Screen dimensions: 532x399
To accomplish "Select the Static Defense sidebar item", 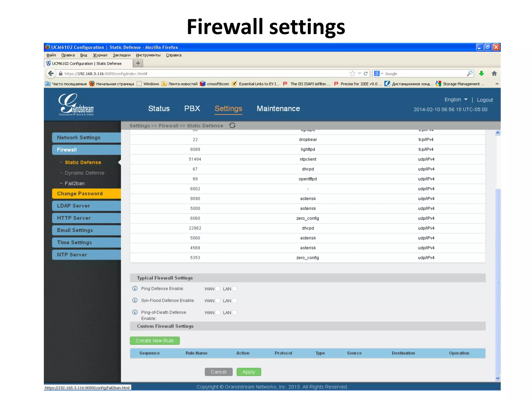I will 83,162.
